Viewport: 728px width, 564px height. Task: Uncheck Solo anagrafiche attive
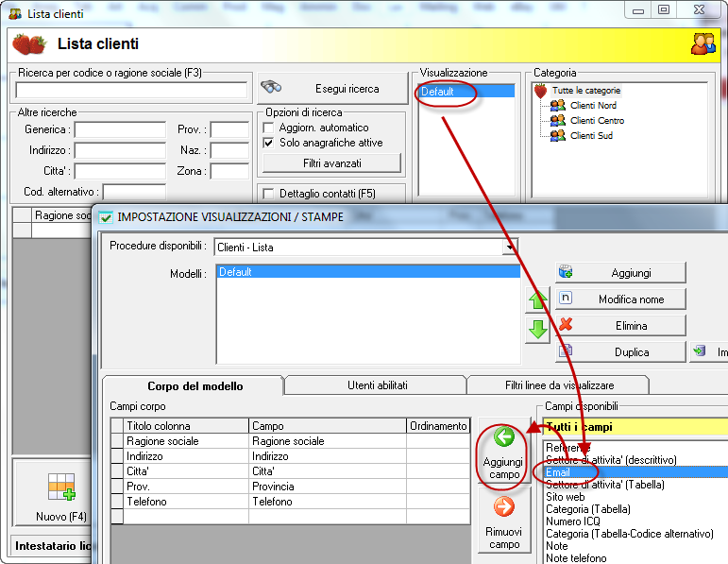pyautogui.click(x=268, y=143)
